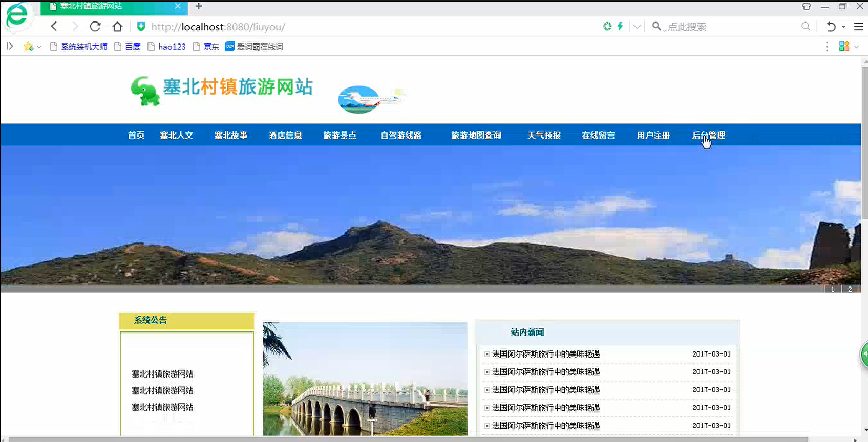Click the browser skin shirt icon

[x=807, y=6]
